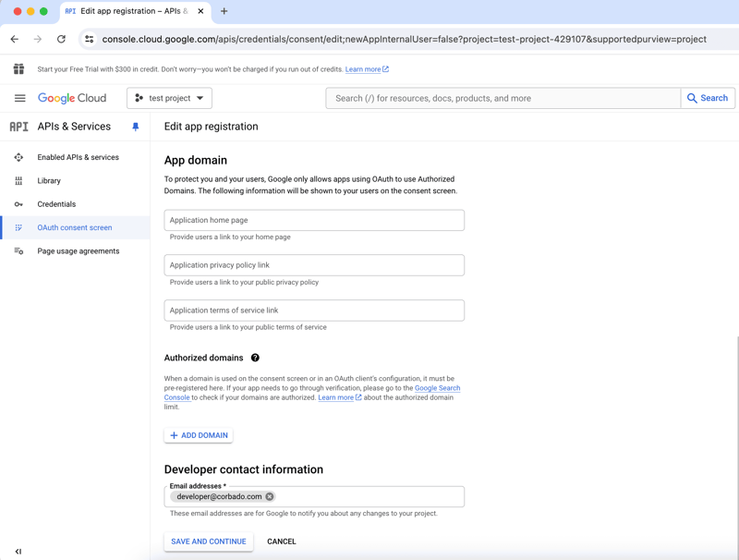739x560 pixels.
Task: Click the API icon beside APIs & Services
Action: 18,127
